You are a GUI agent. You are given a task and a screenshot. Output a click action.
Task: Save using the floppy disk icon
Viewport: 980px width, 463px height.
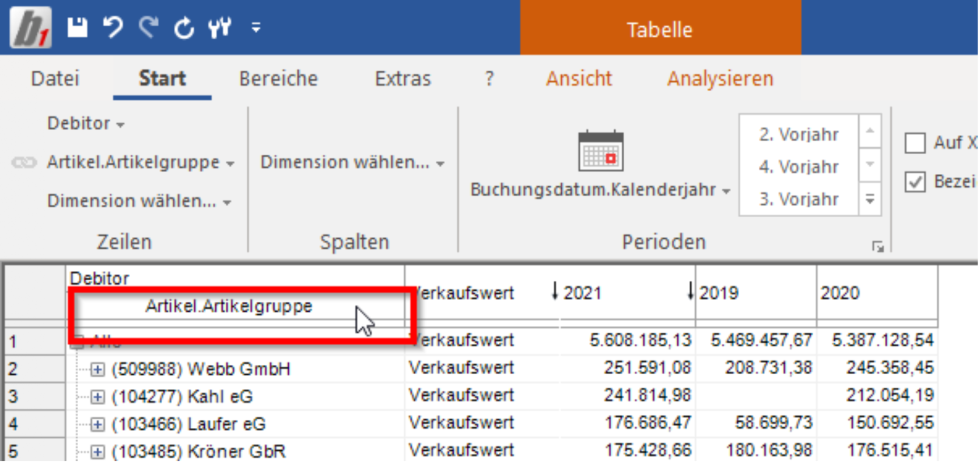click(x=77, y=27)
